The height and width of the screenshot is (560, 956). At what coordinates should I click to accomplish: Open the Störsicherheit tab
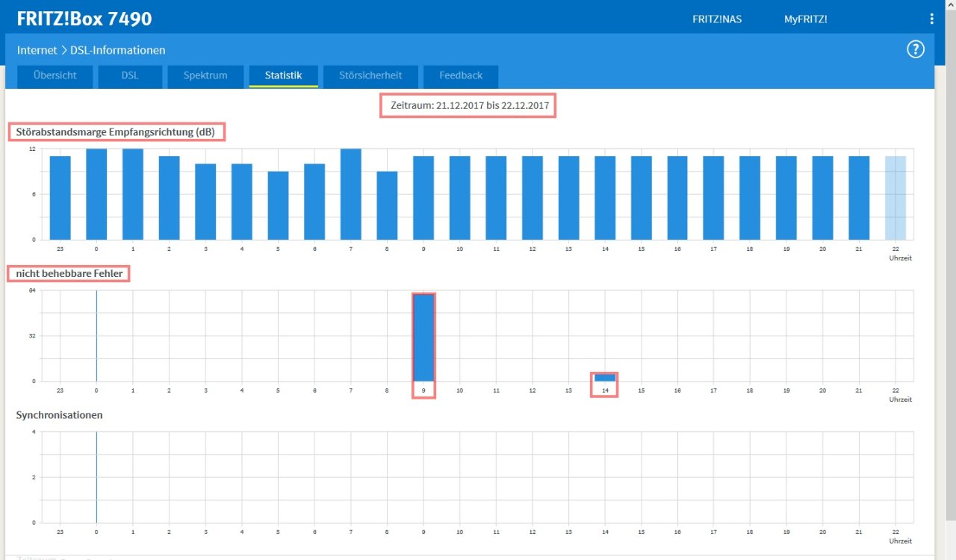pyautogui.click(x=370, y=75)
